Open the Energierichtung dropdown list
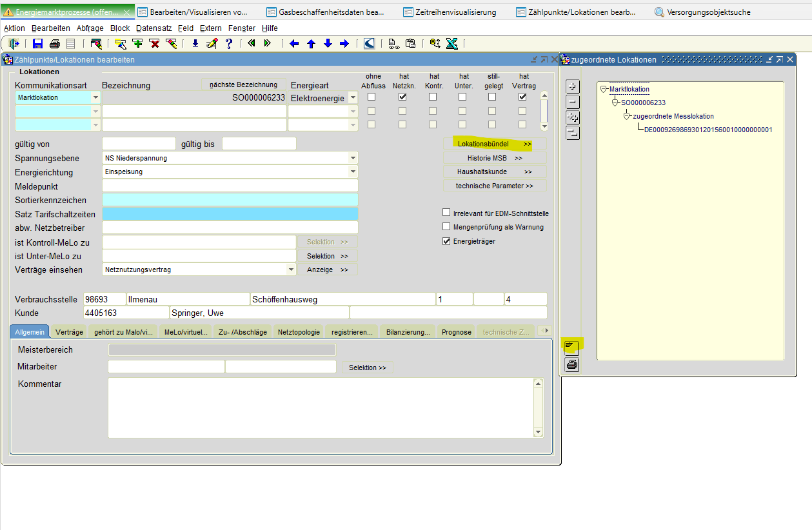Image resolution: width=812 pixels, height=530 pixels. pyautogui.click(x=352, y=172)
